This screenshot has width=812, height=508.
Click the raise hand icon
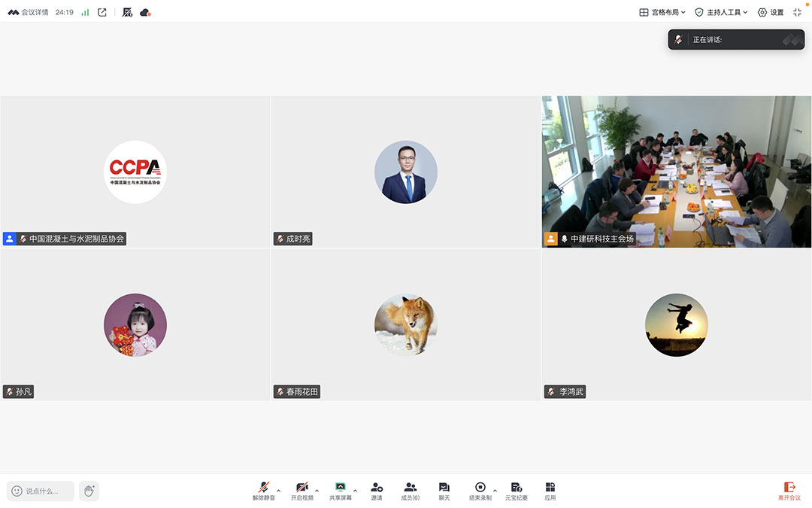89,491
